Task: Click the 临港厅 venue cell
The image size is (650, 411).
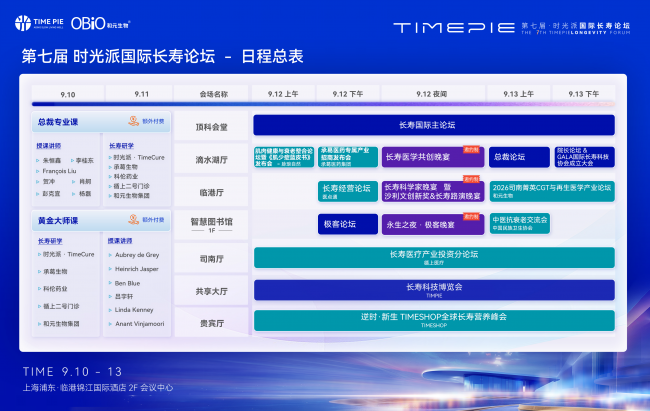Action: point(211,192)
